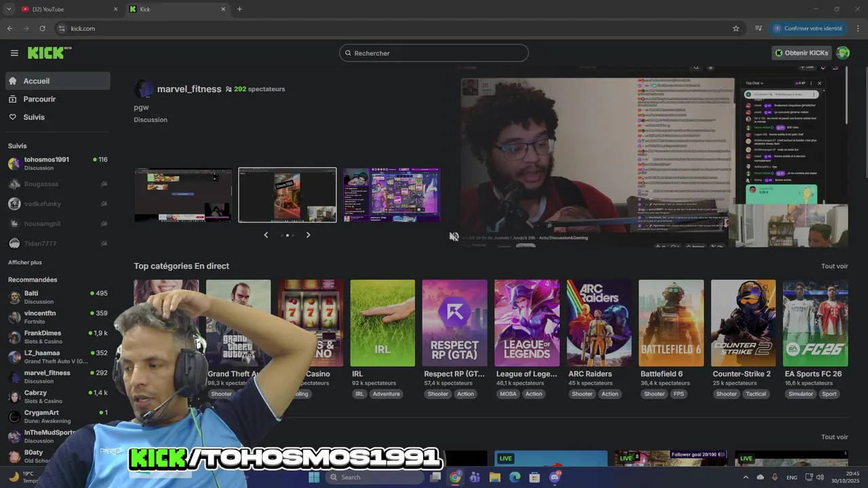This screenshot has width=868, height=488.
Task: Click the Simulator tag under EA Sports FC 26
Action: 801,394
